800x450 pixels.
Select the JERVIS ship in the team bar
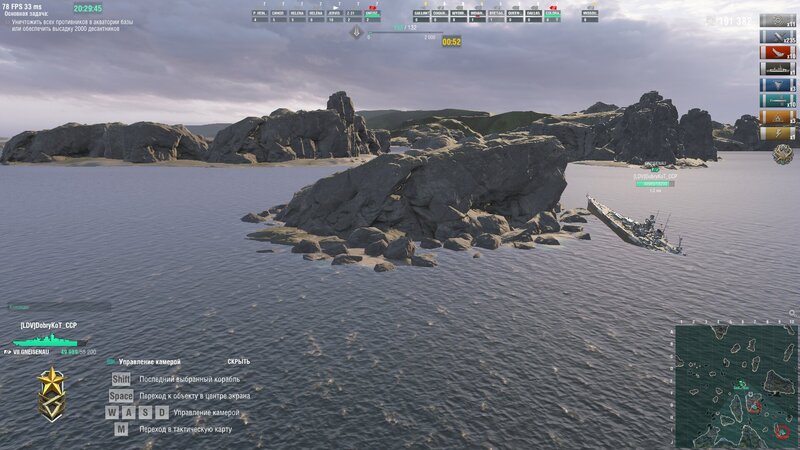[335, 16]
